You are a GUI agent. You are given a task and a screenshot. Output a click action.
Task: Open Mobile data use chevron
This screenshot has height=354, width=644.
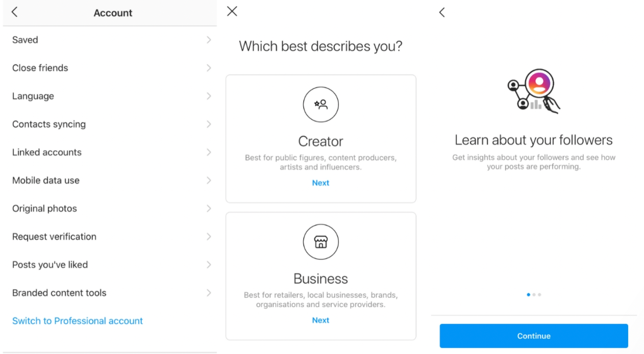pos(209,180)
